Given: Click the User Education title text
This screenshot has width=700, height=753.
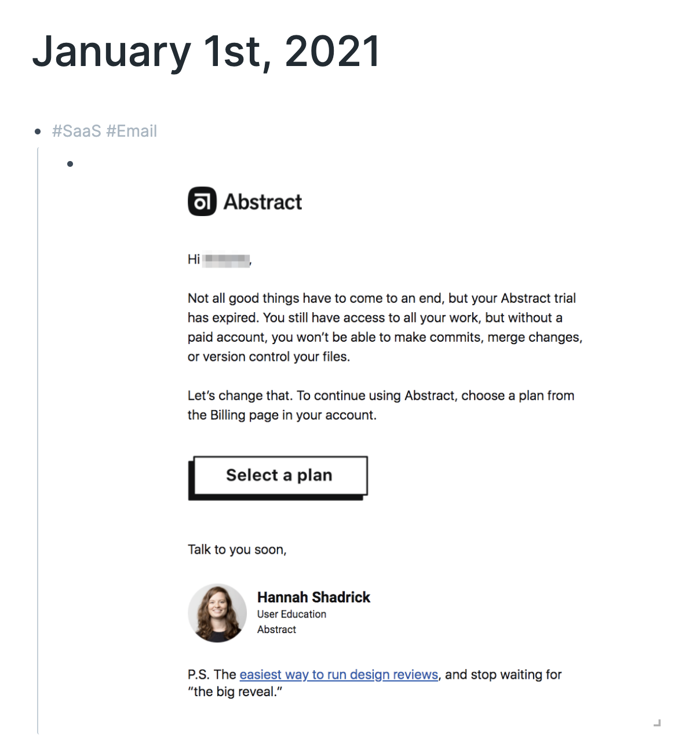Looking at the screenshot, I should click(x=291, y=614).
